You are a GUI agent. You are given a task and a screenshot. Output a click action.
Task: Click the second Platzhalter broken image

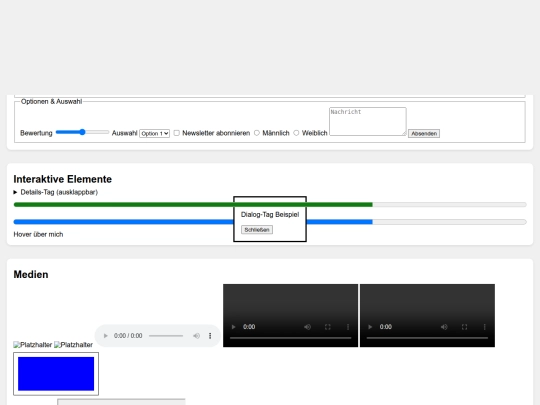pyautogui.click(x=73, y=345)
